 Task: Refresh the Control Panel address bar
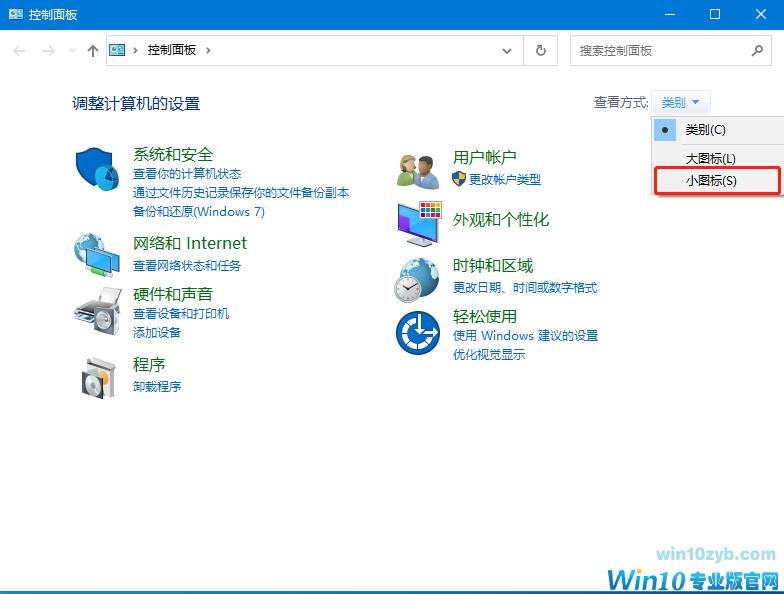click(x=540, y=50)
